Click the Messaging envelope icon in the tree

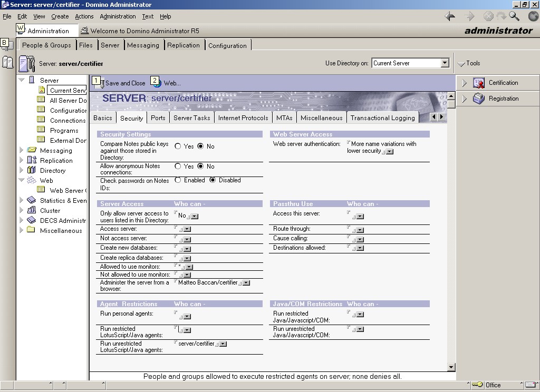(32, 150)
